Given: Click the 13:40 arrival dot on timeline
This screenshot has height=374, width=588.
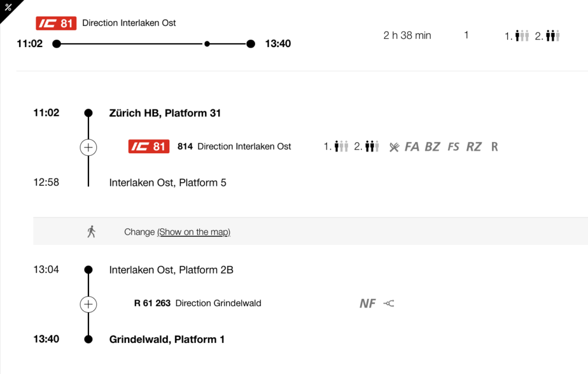Looking at the screenshot, I should pos(250,44).
